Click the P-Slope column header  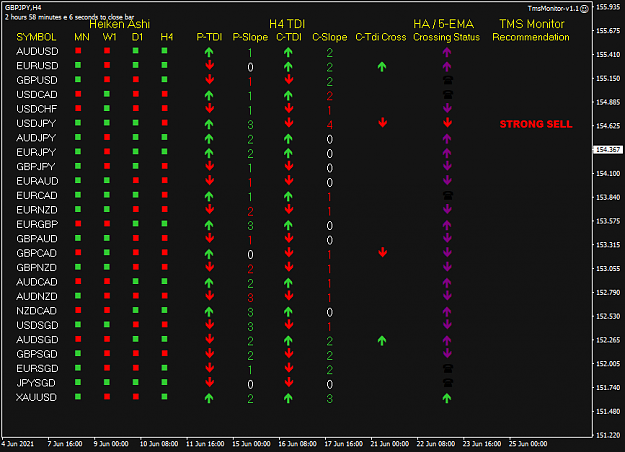click(x=250, y=37)
